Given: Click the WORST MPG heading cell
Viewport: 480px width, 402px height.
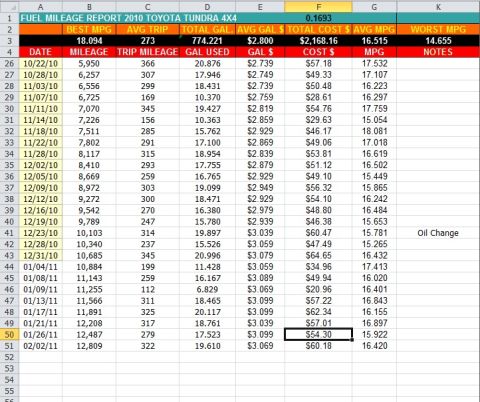Looking at the screenshot, I should (x=438, y=29).
